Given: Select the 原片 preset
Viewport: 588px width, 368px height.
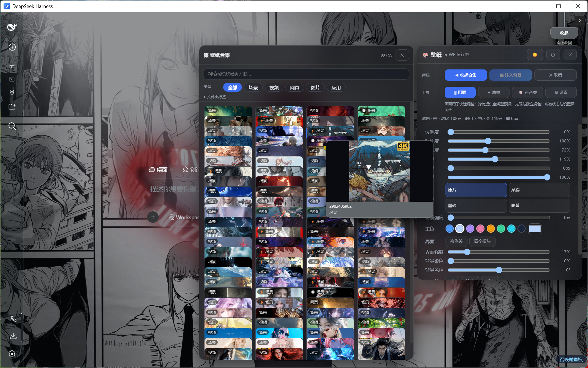Looking at the screenshot, I should tap(476, 190).
